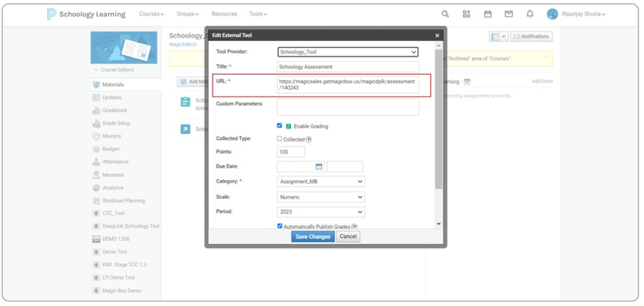Click the Custom Parameters text area

[348, 107]
